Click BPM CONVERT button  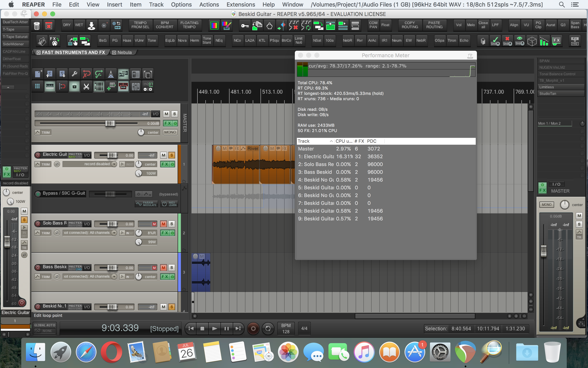pos(165,25)
